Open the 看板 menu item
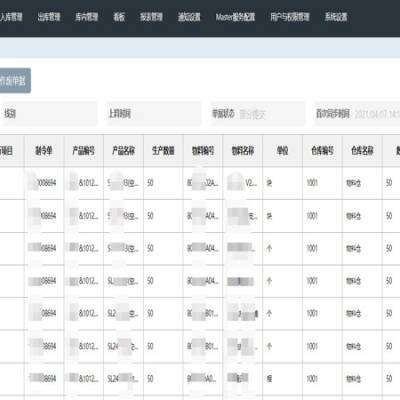400x400 pixels. point(119,17)
